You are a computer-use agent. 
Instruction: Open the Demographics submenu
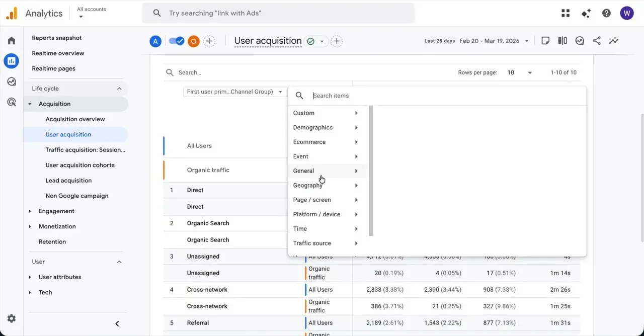click(327, 128)
